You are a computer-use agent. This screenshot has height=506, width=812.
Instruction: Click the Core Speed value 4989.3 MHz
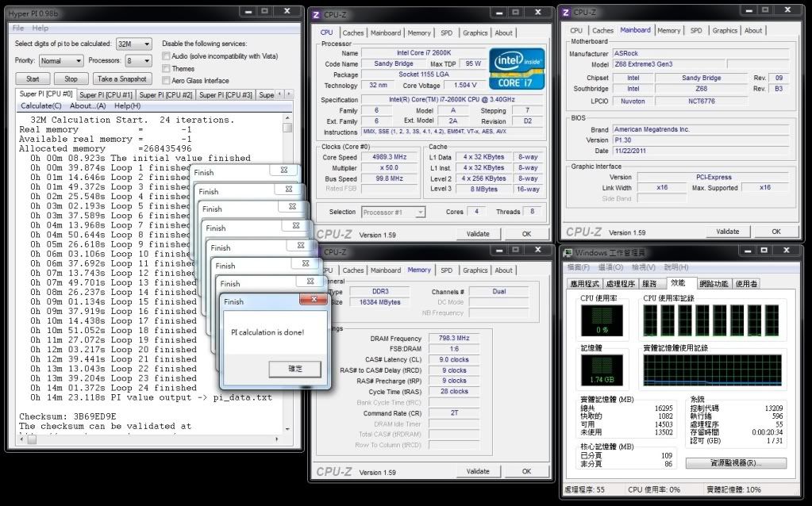[x=390, y=157]
